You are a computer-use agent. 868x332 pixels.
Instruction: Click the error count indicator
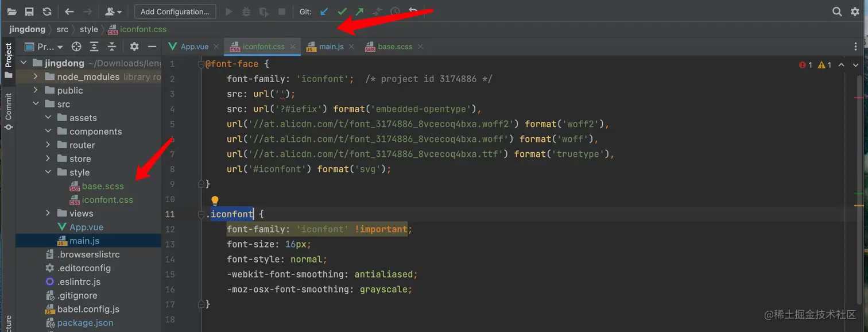[805, 65]
